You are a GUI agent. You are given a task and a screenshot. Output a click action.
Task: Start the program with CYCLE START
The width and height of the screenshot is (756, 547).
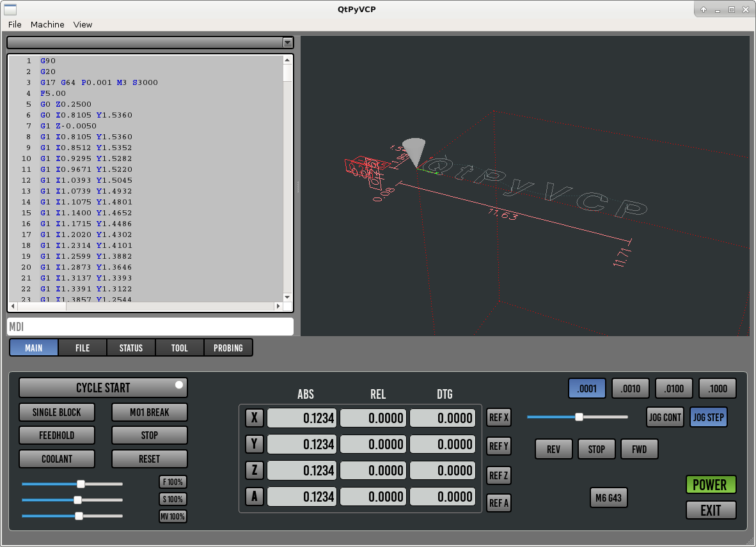point(103,388)
